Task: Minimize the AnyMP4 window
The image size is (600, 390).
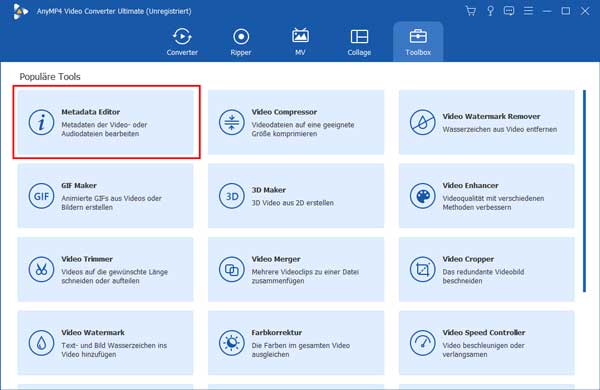Action: 547,11
